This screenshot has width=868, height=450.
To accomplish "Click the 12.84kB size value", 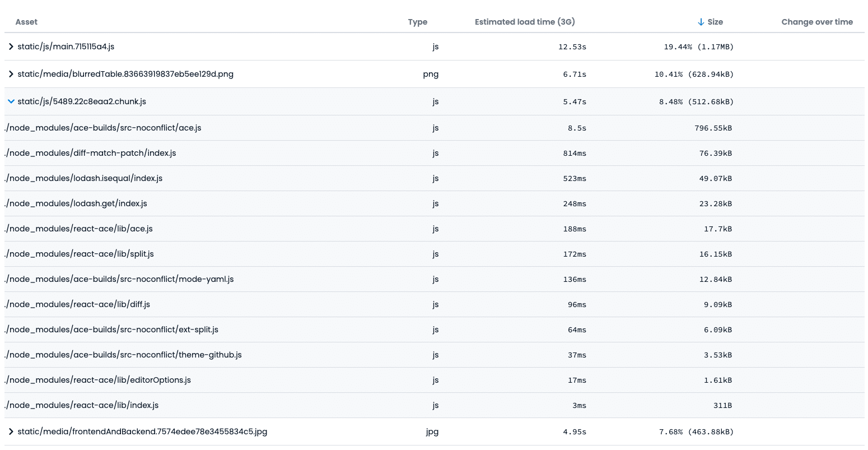I will [x=715, y=279].
